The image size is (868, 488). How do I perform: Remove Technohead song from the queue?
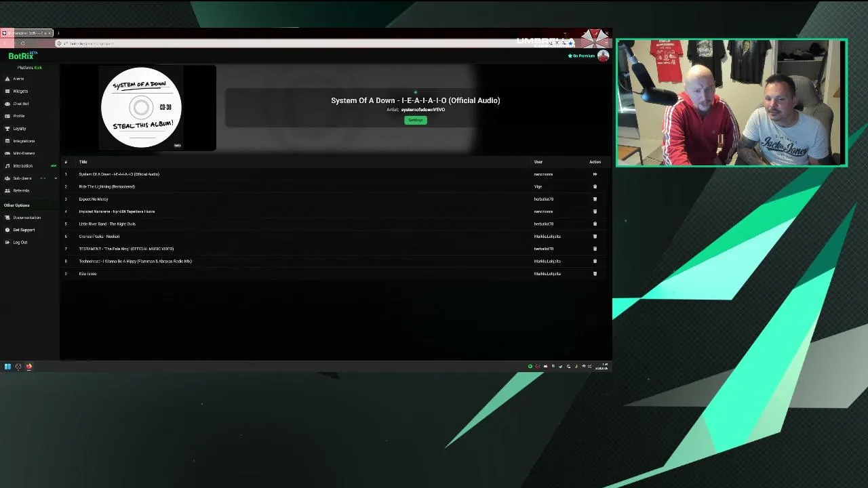tap(595, 261)
